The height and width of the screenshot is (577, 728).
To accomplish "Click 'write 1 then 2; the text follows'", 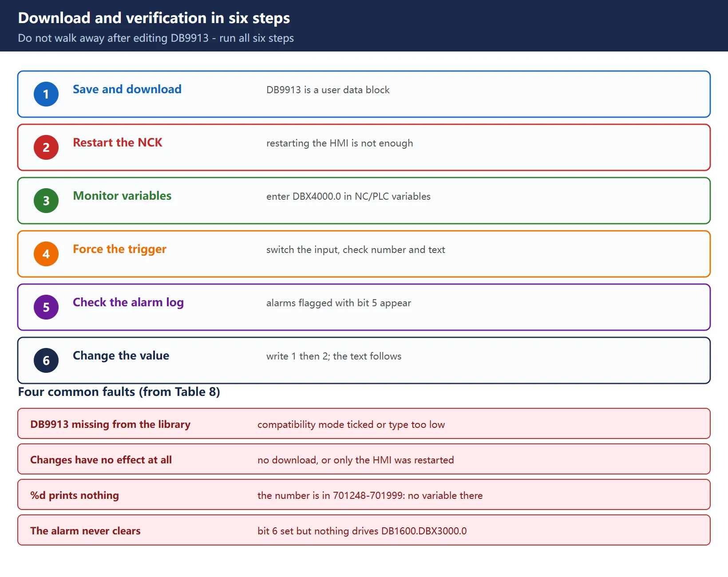I will pos(333,356).
